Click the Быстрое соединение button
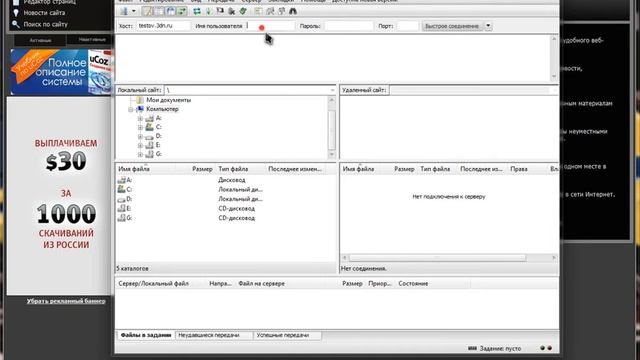Screen dimensions: 640x360 click(452, 26)
